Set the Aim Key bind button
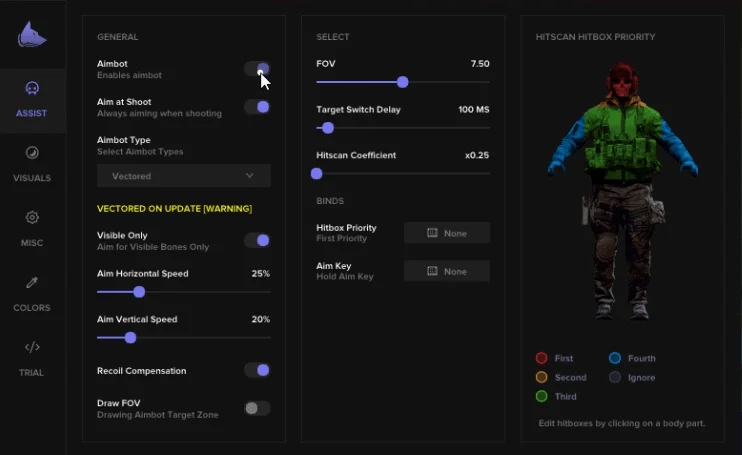The image size is (742, 455). [x=447, y=271]
